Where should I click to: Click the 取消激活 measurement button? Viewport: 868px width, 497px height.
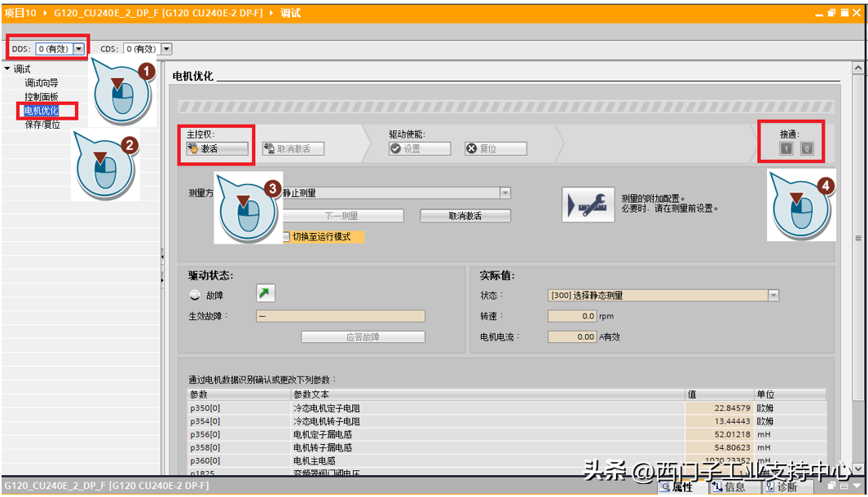click(465, 216)
